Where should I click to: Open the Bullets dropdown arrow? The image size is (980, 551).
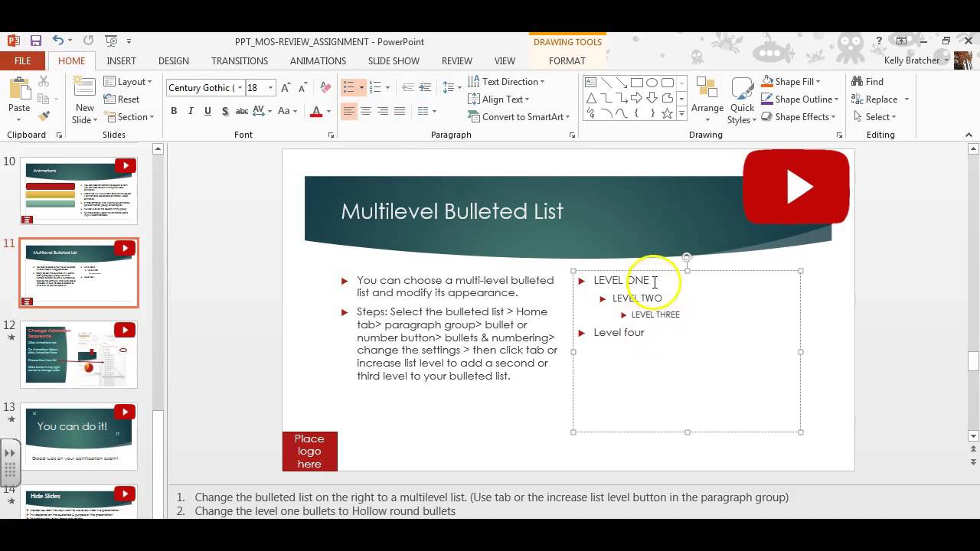pos(361,87)
